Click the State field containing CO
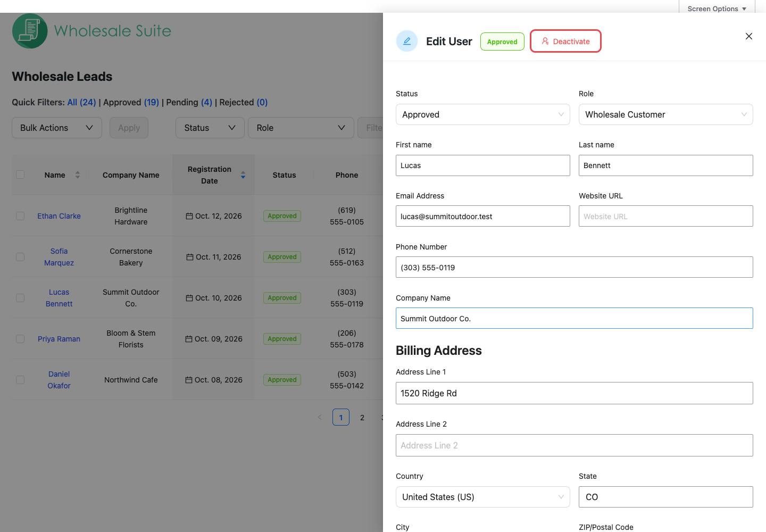This screenshot has width=766, height=532. point(666,497)
